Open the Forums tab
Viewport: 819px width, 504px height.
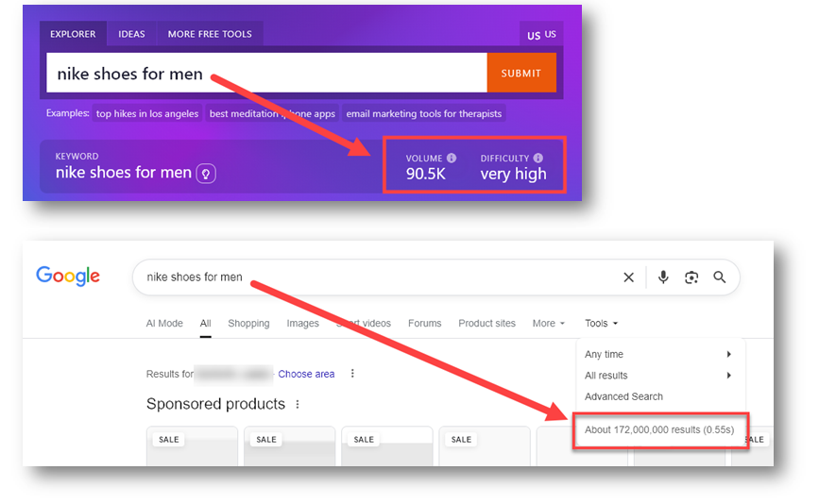[425, 324]
